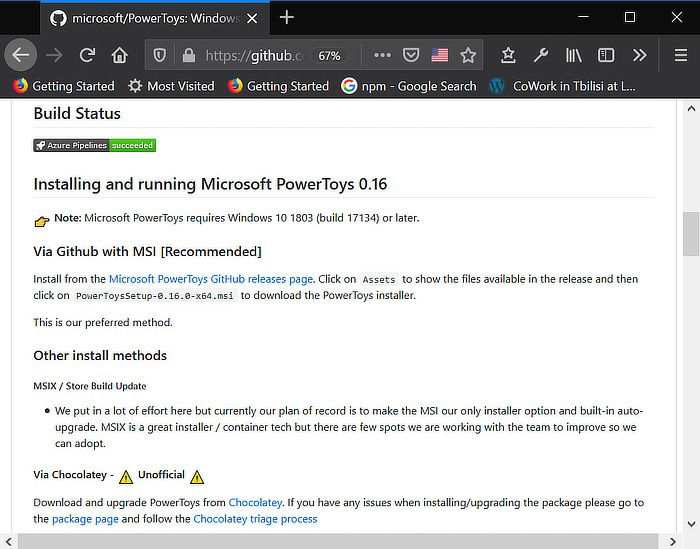Click the Other install methods heading
The height and width of the screenshot is (549, 700).
[x=100, y=355]
